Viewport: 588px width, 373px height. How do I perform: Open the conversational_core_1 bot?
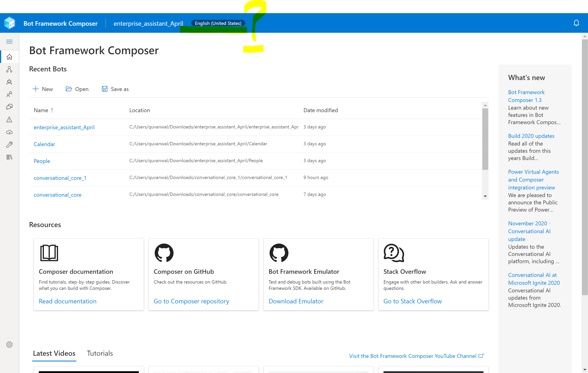60,178
